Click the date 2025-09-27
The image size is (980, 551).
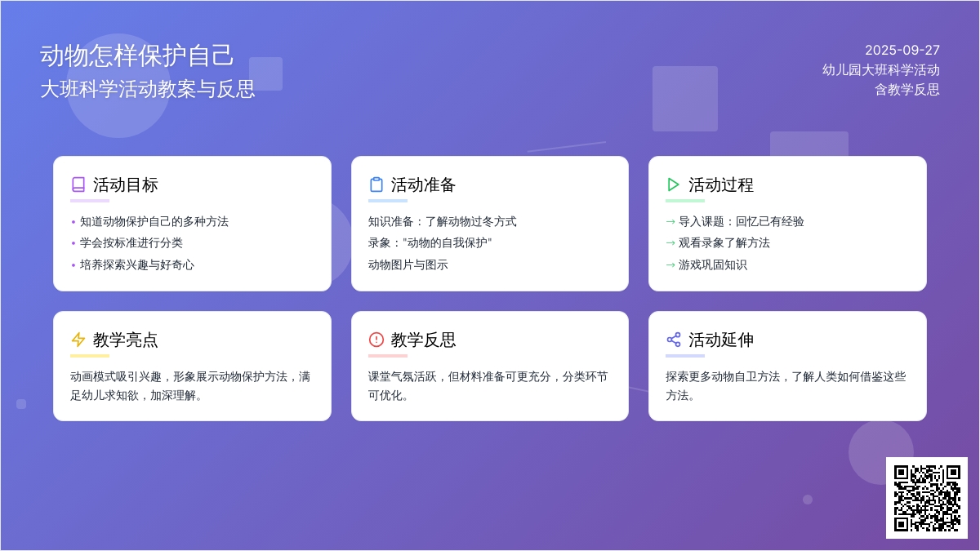[x=902, y=50]
